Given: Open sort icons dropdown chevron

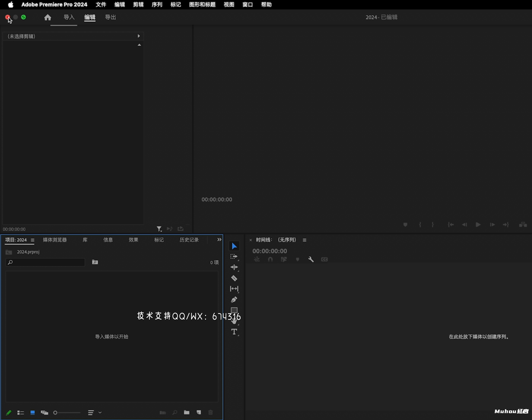Looking at the screenshot, I should (x=100, y=413).
